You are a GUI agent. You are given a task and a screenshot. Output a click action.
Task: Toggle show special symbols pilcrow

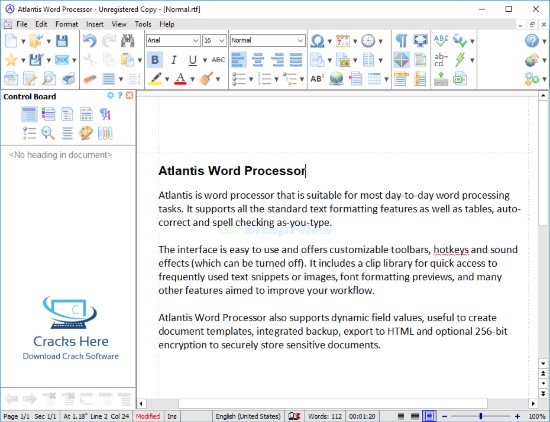pyautogui.click(x=401, y=41)
